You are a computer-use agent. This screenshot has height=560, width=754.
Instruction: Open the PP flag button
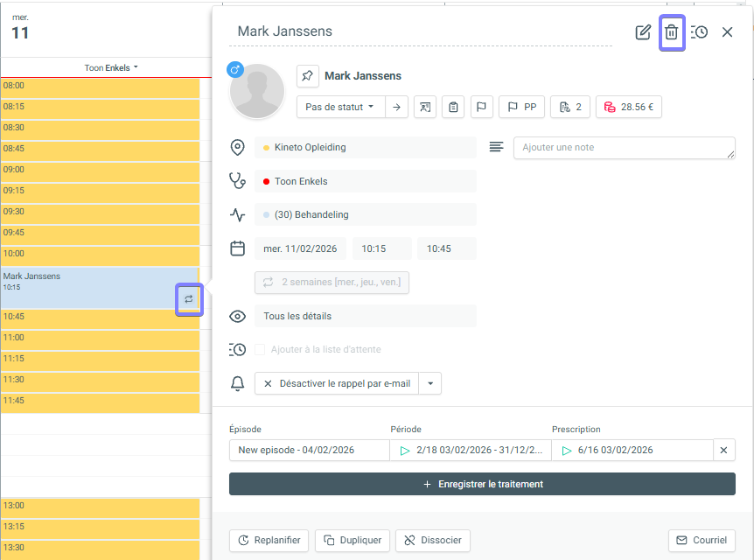tap(522, 107)
